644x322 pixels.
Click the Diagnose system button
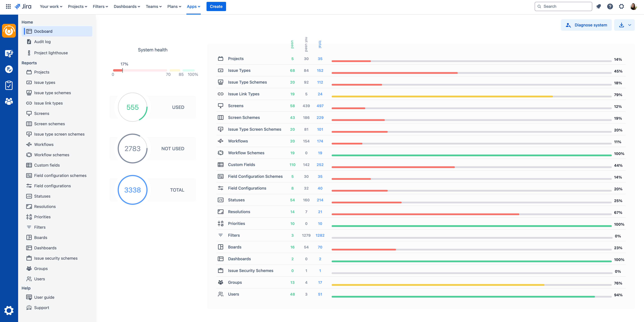[x=586, y=25]
